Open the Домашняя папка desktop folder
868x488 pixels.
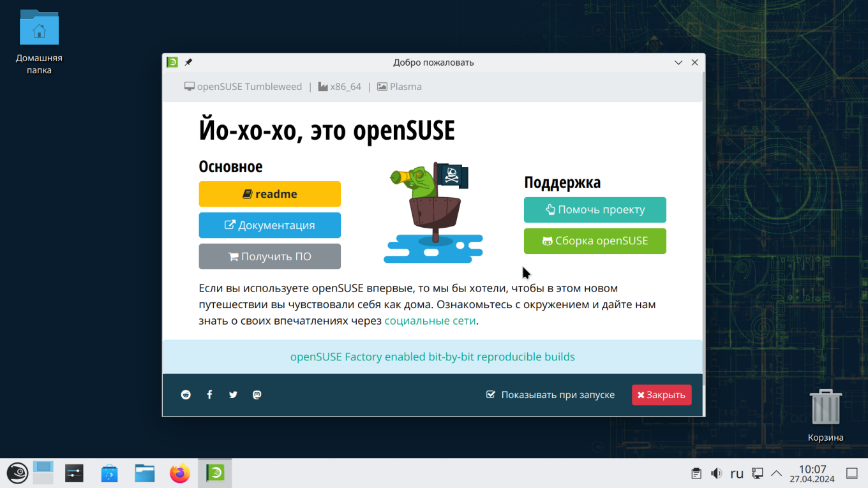(x=39, y=42)
